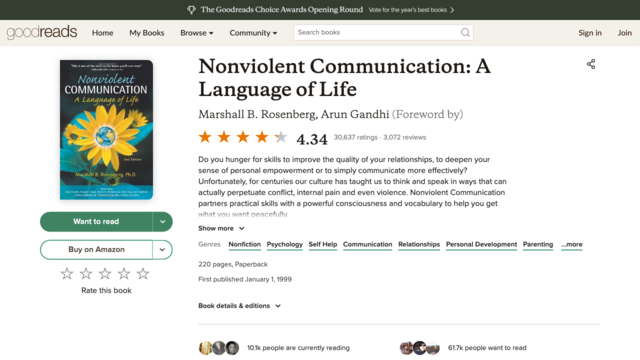Open the Community menu
Screen dimensions: 640x360
[253, 33]
